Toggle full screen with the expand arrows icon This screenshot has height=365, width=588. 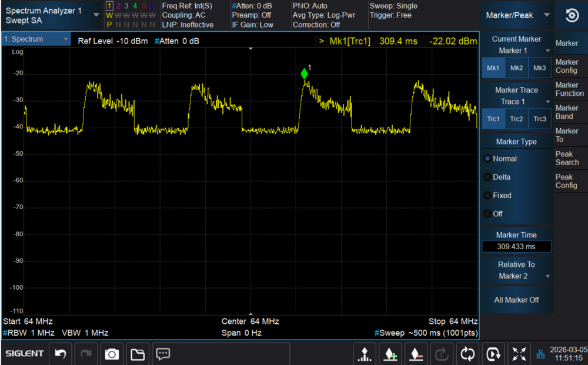[519, 354]
